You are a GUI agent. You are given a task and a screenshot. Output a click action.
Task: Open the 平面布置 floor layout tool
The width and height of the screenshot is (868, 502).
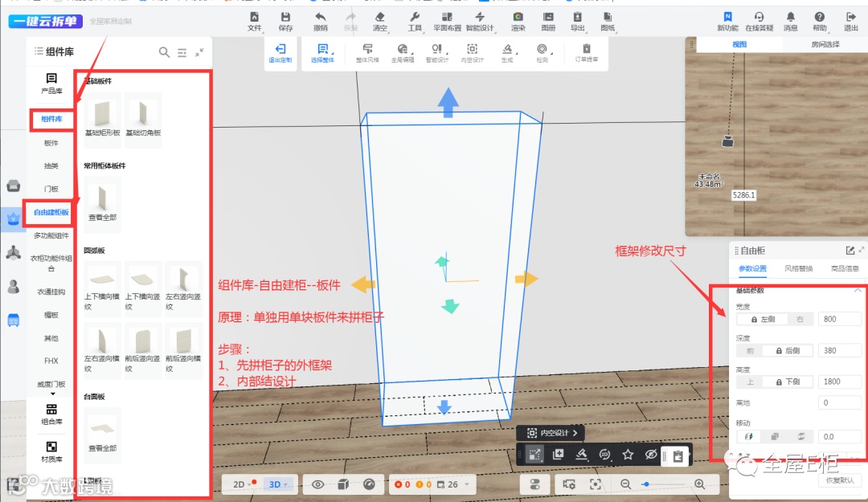pos(447,21)
